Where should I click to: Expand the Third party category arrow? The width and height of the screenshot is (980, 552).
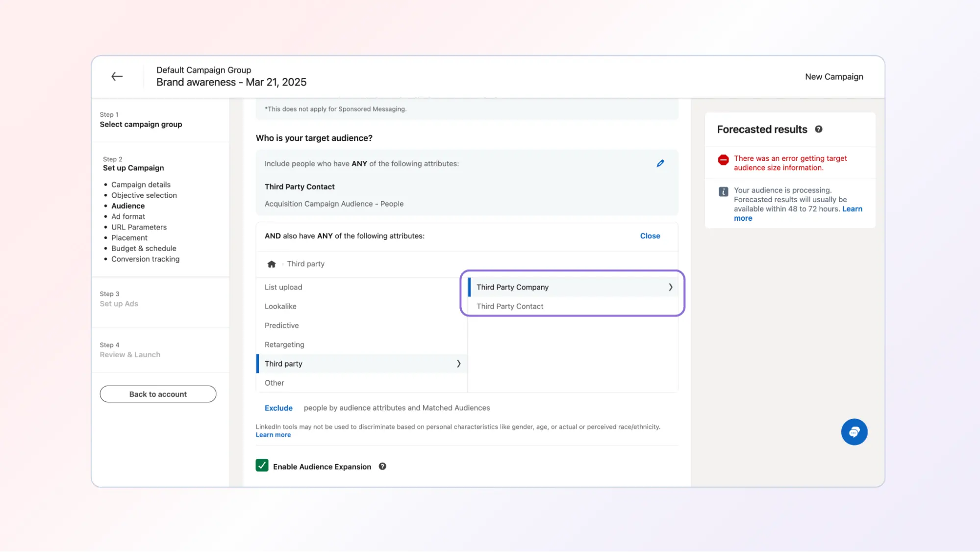point(458,364)
